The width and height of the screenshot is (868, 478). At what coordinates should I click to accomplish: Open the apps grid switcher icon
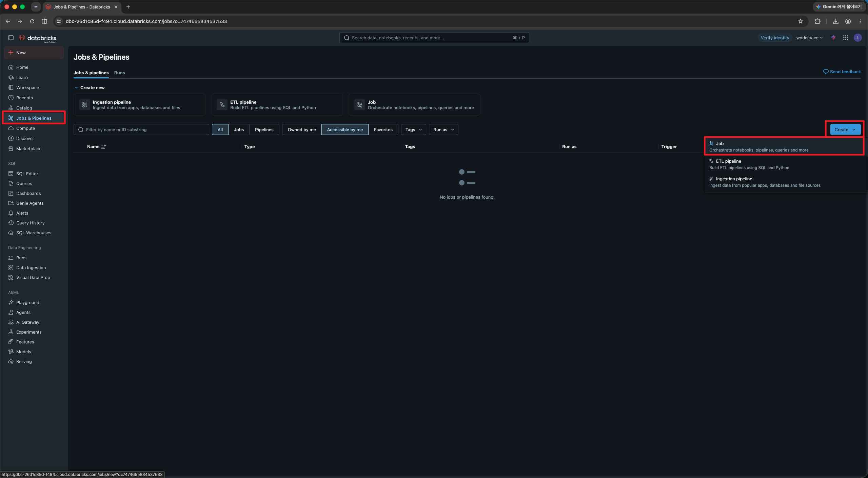click(846, 38)
